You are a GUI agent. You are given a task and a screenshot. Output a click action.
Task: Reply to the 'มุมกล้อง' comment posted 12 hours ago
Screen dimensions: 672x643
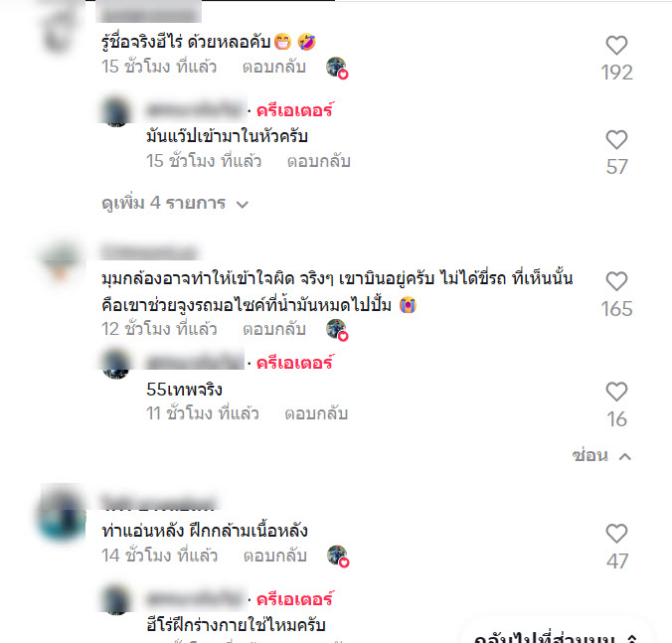point(274,329)
